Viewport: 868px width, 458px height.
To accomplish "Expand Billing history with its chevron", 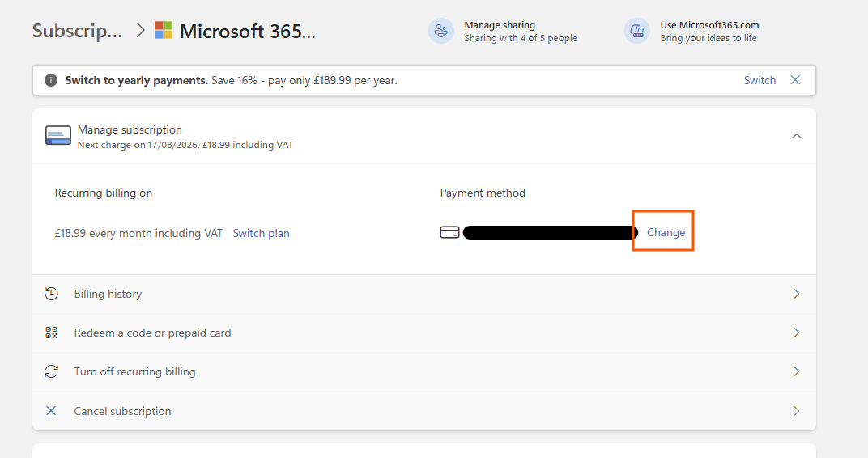I will [x=797, y=294].
